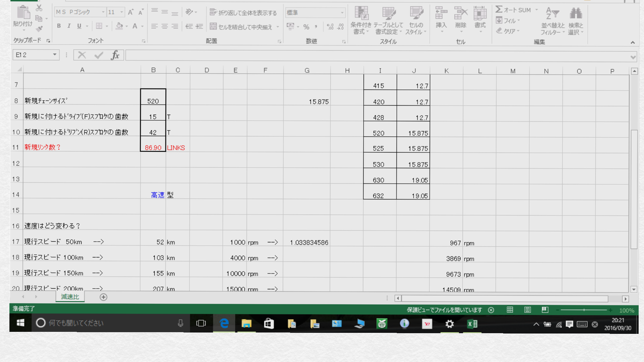Open the Borders dropdown arrow

coord(107,26)
